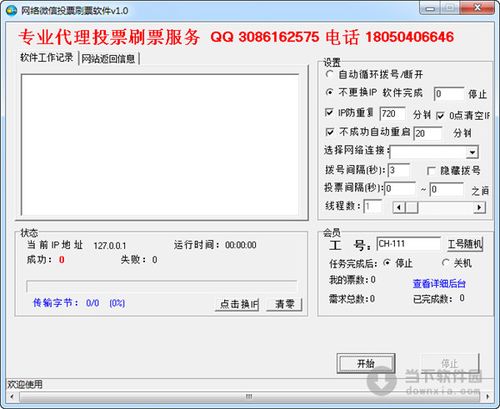Image resolution: width=500 pixels, height=409 pixels.
Task: Toggle the 0点清空IP checkbox
Action: (440, 116)
